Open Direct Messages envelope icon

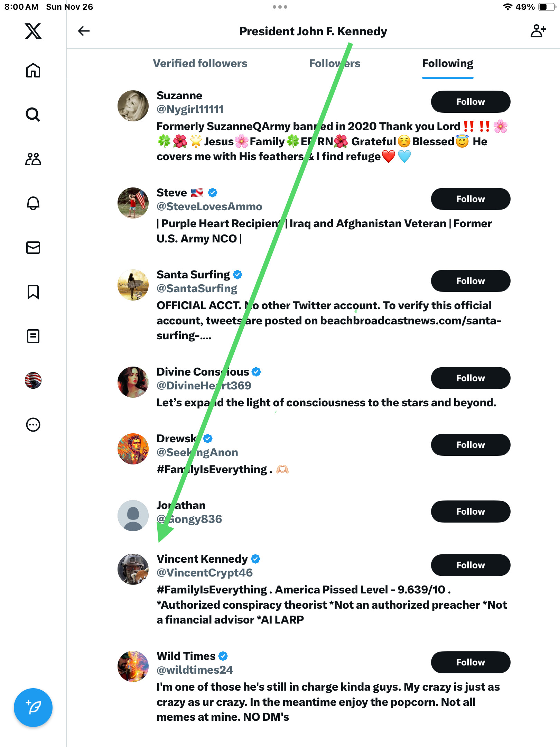click(x=33, y=248)
